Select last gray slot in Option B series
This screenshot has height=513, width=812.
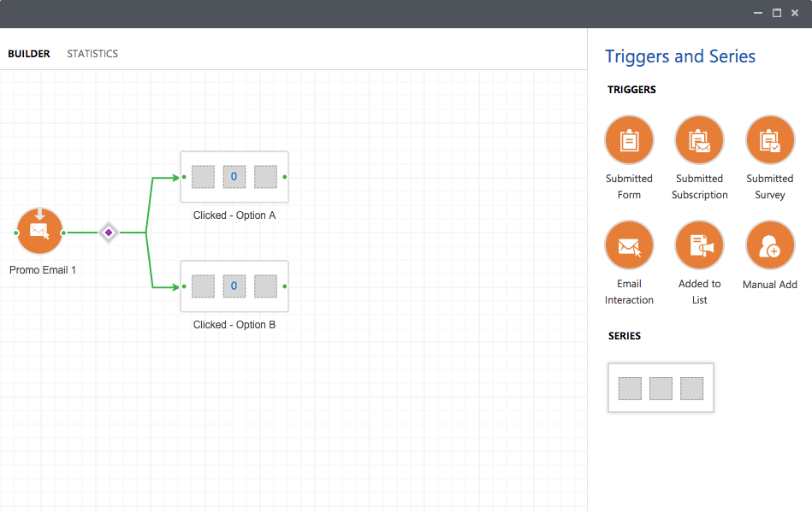265,286
